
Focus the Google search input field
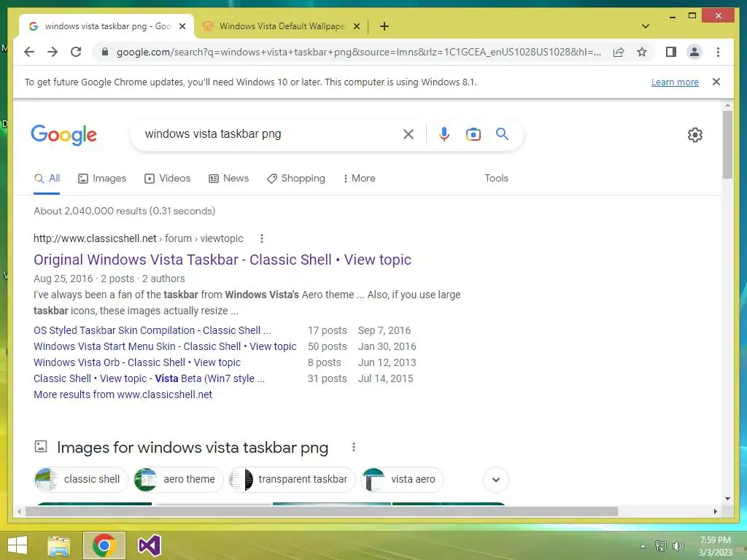point(269,134)
